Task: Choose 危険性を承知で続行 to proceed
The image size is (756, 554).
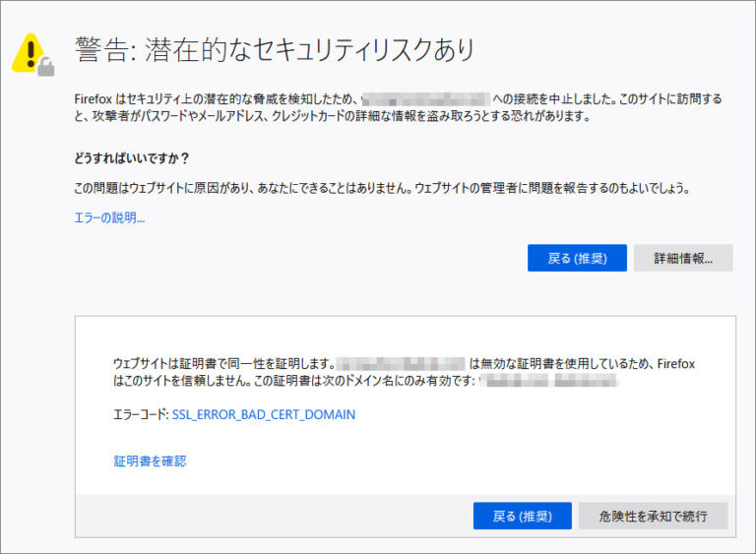Action: 656,516
